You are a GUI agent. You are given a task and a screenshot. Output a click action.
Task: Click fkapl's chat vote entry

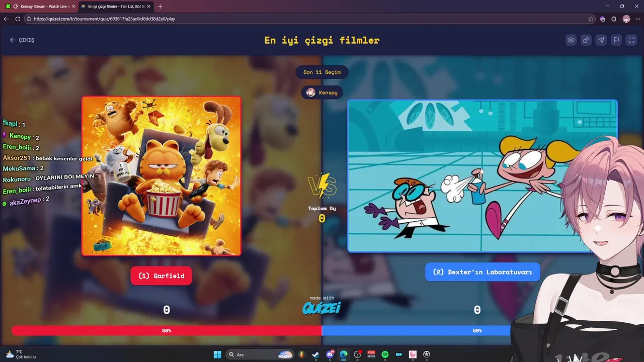(x=14, y=124)
